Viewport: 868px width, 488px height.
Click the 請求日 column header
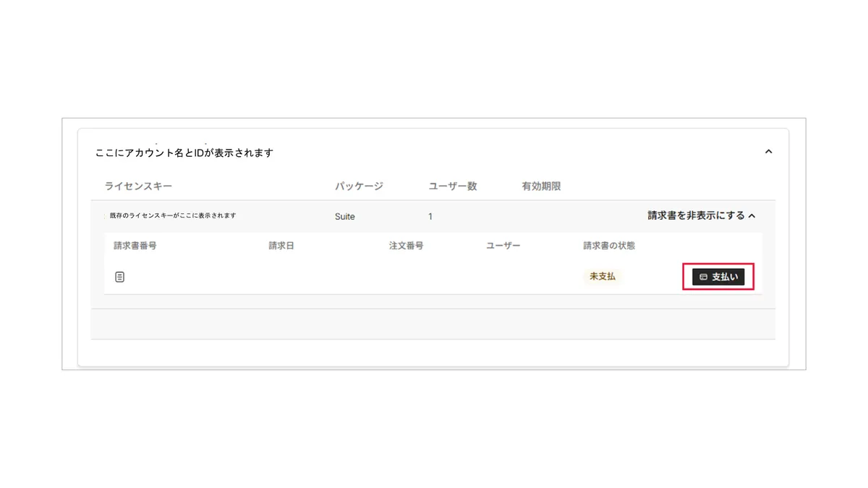(281, 246)
